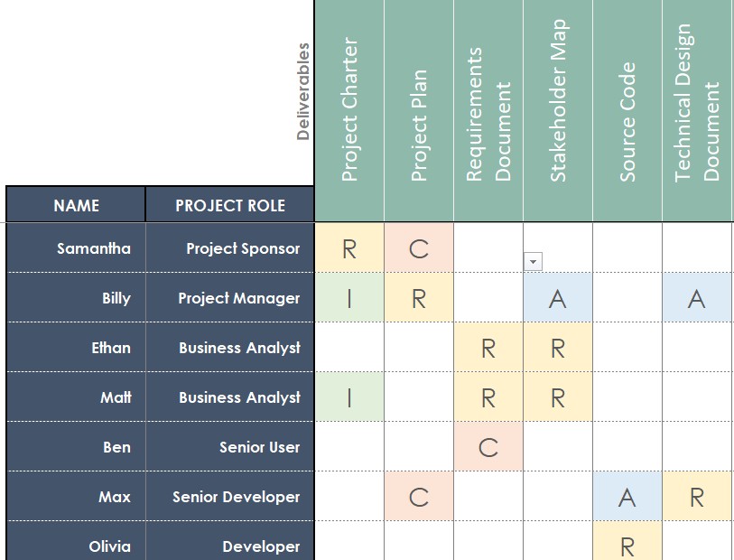The image size is (734, 560).
Task: Select the Ethan name cell
Action: tap(76, 348)
